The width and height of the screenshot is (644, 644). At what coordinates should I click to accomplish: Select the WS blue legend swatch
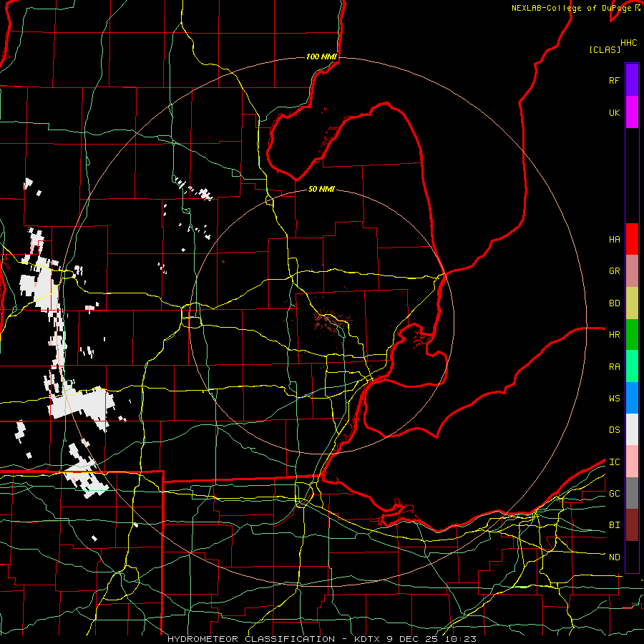pyautogui.click(x=632, y=398)
